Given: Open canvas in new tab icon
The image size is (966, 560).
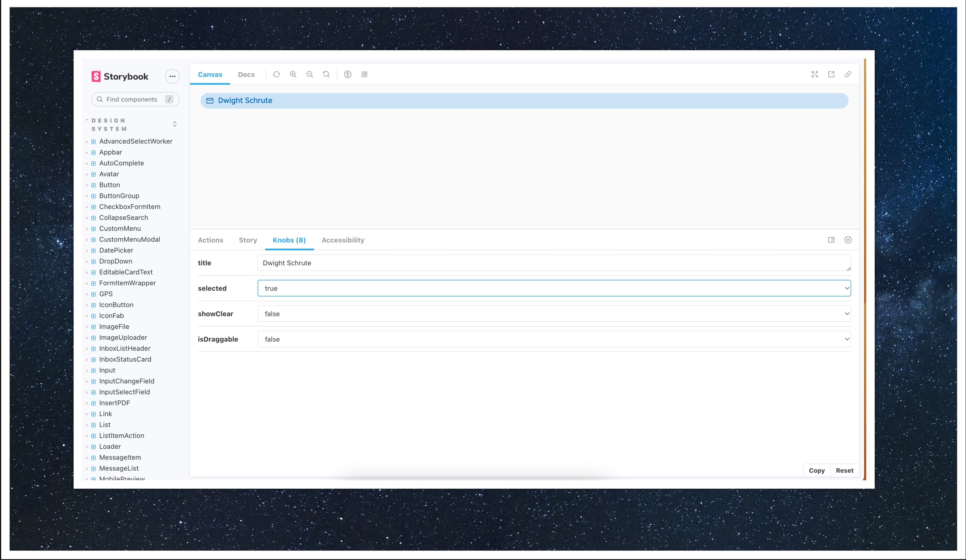Looking at the screenshot, I should [831, 74].
